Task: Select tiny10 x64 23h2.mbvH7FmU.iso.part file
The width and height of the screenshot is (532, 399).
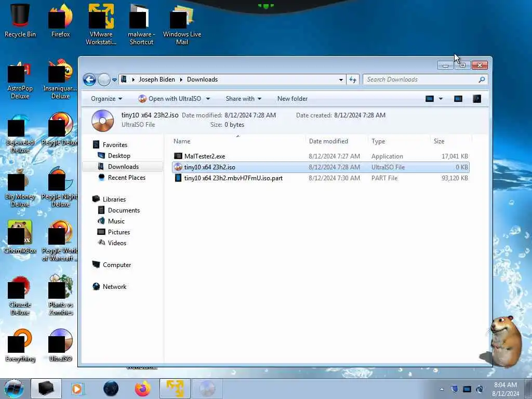Action: point(321,178)
